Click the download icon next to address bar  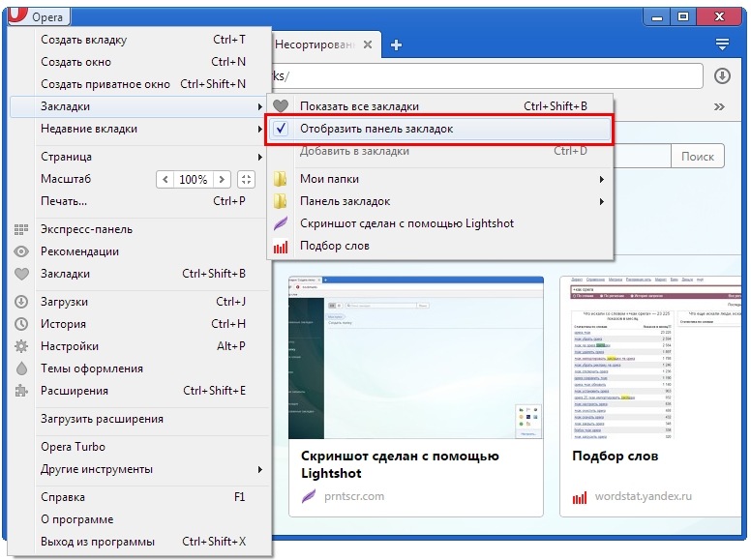click(x=722, y=76)
